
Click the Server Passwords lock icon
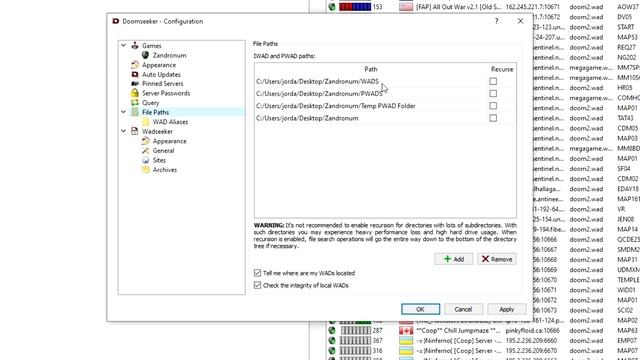(x=135, y=93)
